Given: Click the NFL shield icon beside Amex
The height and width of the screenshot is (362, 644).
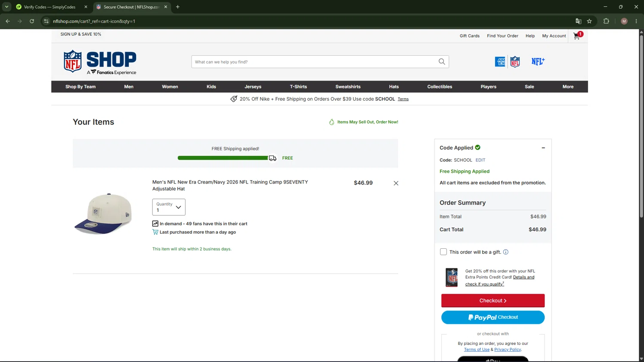Looking at the screenshot, I should [x=515, y=62].
